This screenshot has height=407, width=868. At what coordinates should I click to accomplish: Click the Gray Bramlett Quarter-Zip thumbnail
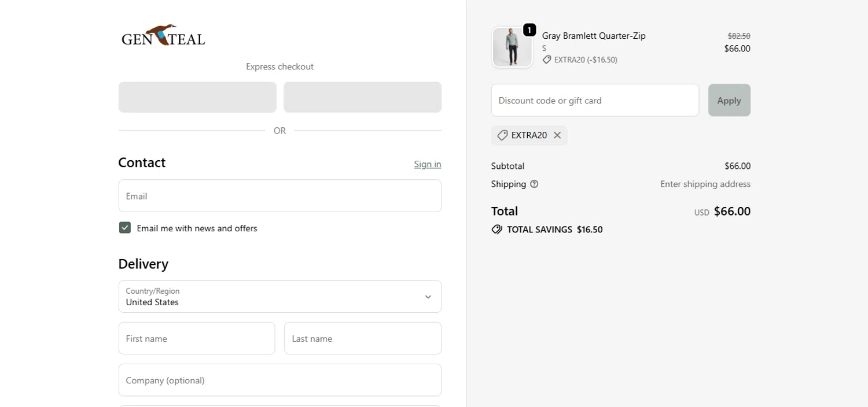click(x=512, y=47)
